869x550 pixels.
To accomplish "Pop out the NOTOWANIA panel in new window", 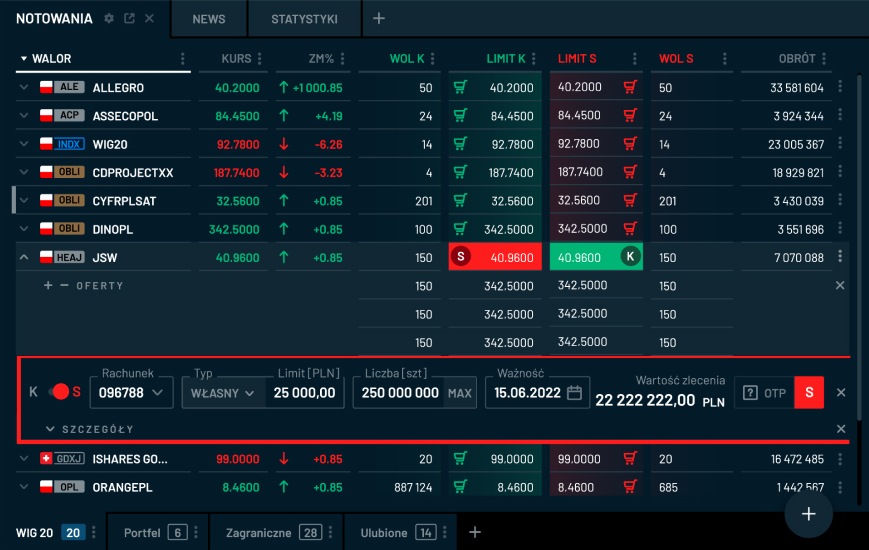I will coord(129,19).
